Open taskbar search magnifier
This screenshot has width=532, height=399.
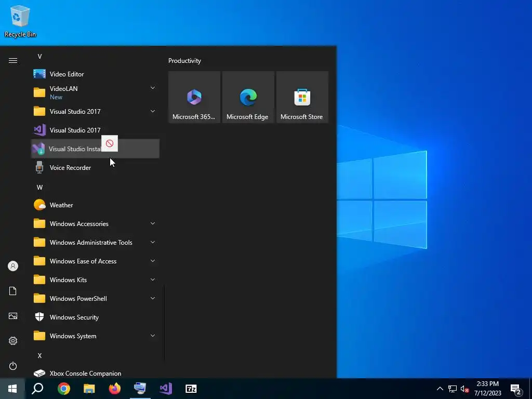tap(37, 389)
